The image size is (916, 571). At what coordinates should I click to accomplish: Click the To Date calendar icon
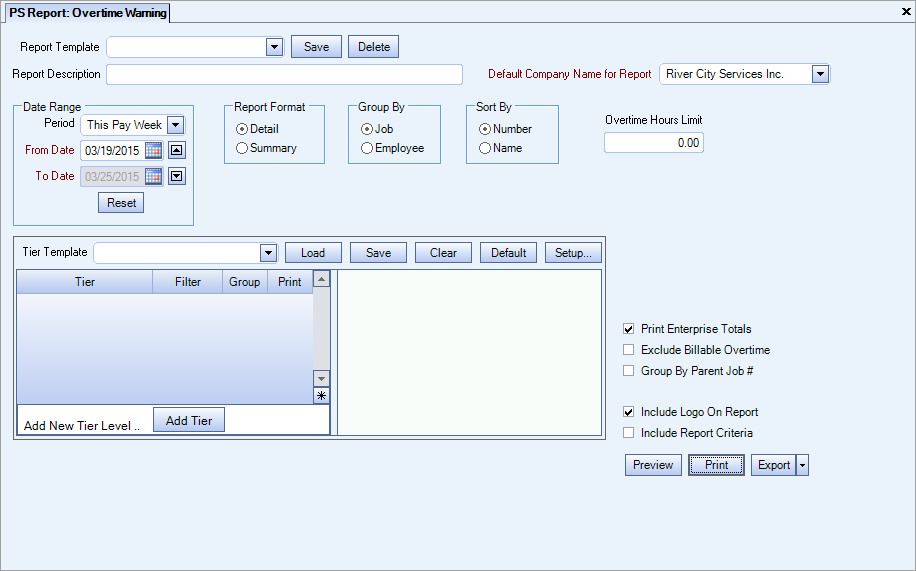[153, 176]
